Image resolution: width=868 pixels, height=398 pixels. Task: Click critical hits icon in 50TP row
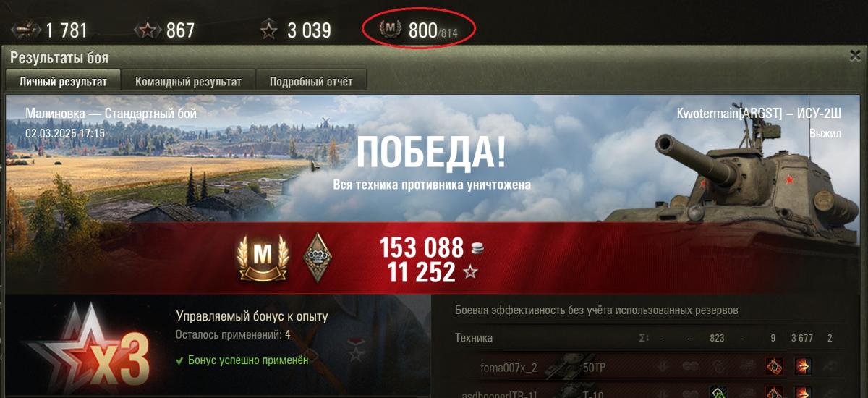pyautogui.click(x=773, y=368)
